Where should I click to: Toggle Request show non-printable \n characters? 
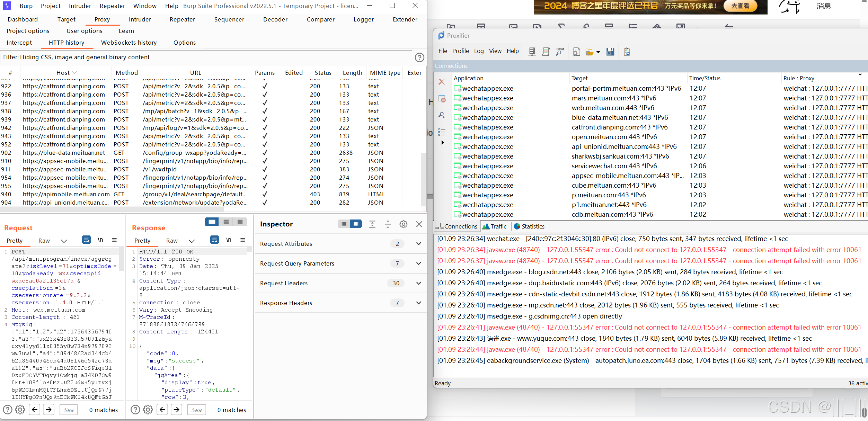pos(100,240)
